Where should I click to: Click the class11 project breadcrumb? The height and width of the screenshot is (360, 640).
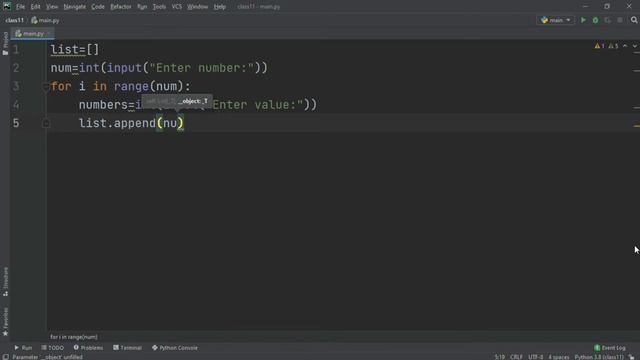click(x=15, y=20)
